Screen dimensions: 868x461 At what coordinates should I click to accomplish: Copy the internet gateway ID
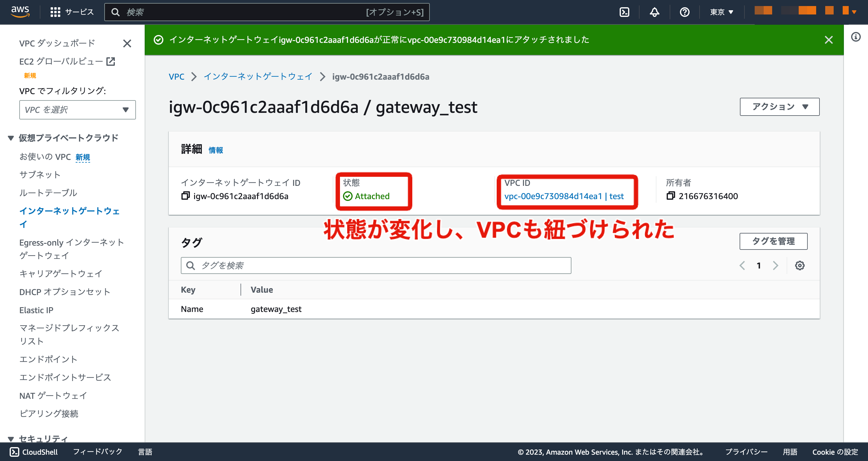pyautogui.click(x=185, y=196)
